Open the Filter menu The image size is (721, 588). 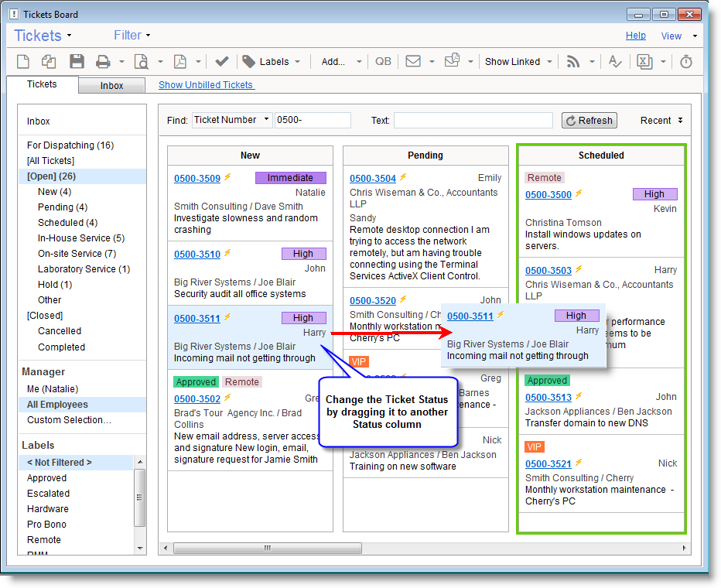132,36
